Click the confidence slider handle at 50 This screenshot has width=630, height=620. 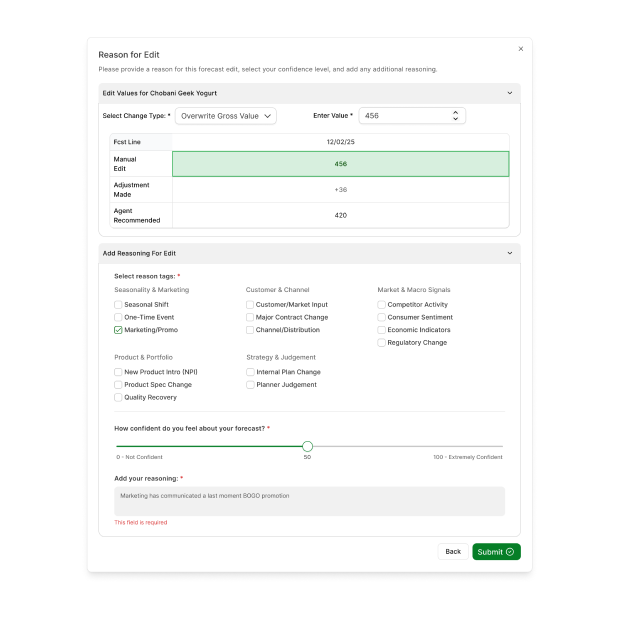(307, 446)
